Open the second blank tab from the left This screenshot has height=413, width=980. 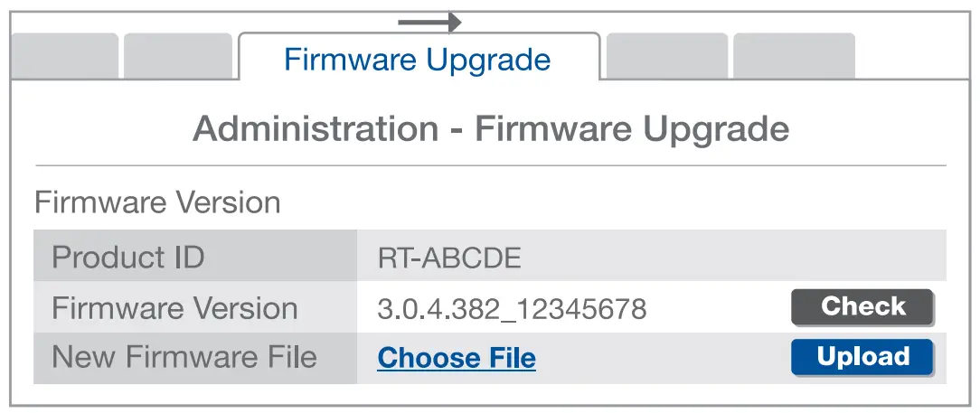click(177, 57)
